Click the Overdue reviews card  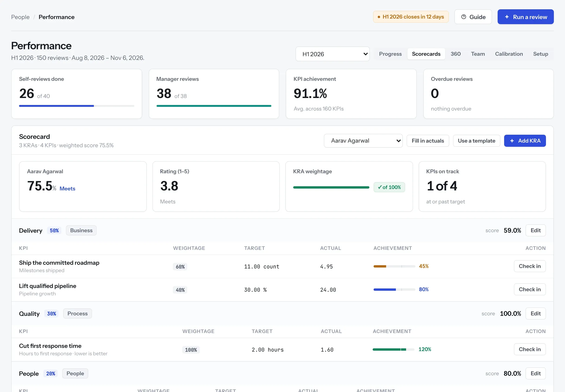coord(488,94)
